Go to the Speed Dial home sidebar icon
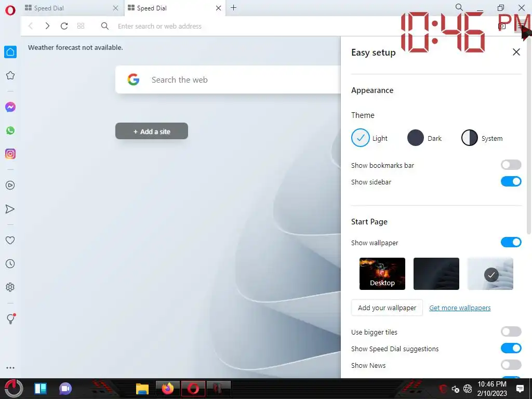 click(10, 52)
